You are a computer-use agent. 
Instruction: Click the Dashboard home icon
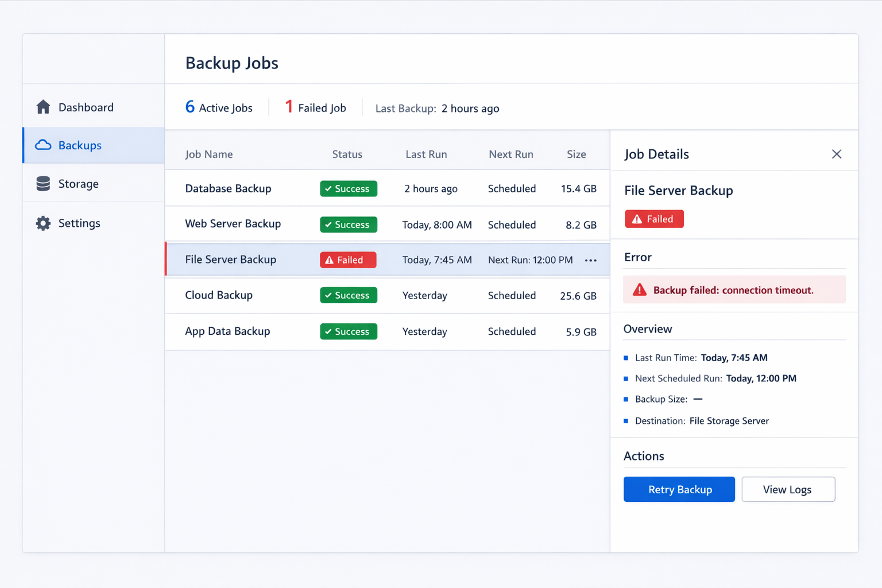click(x=43, y=107)
